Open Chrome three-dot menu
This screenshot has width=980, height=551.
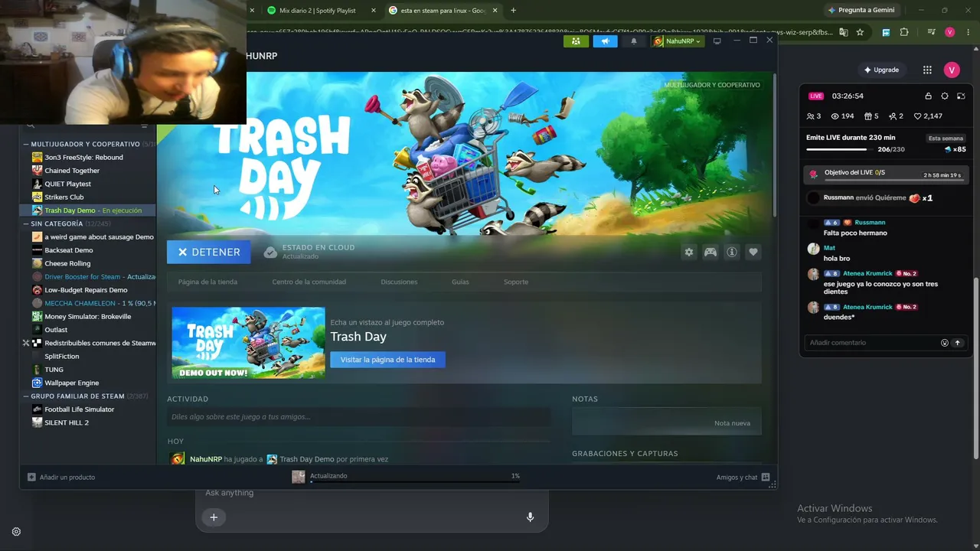click(x=966, y=32)
